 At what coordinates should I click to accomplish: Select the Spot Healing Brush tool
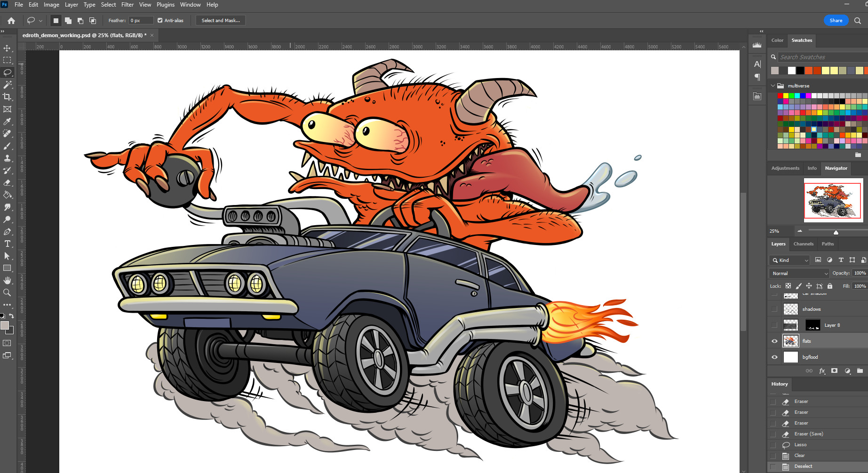pyautogui.click(x=7, y=134)
